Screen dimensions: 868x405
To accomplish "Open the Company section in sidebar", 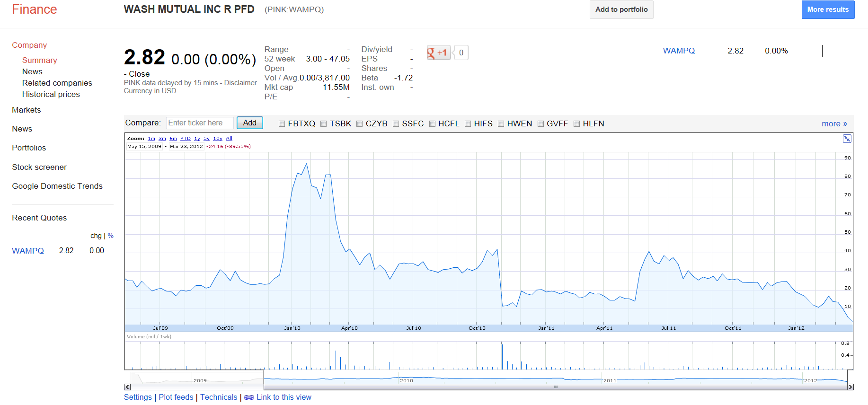I will pyautogui.click(x=29, y=45).
